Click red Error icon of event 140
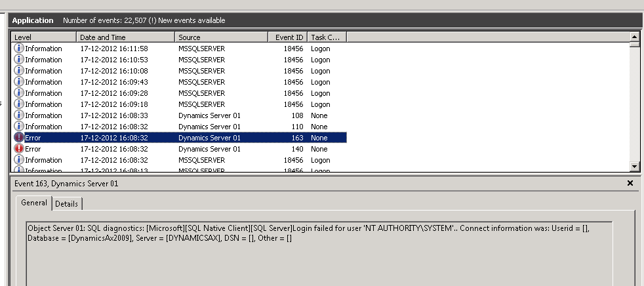644x286 pixels. (x=19, y=148)
